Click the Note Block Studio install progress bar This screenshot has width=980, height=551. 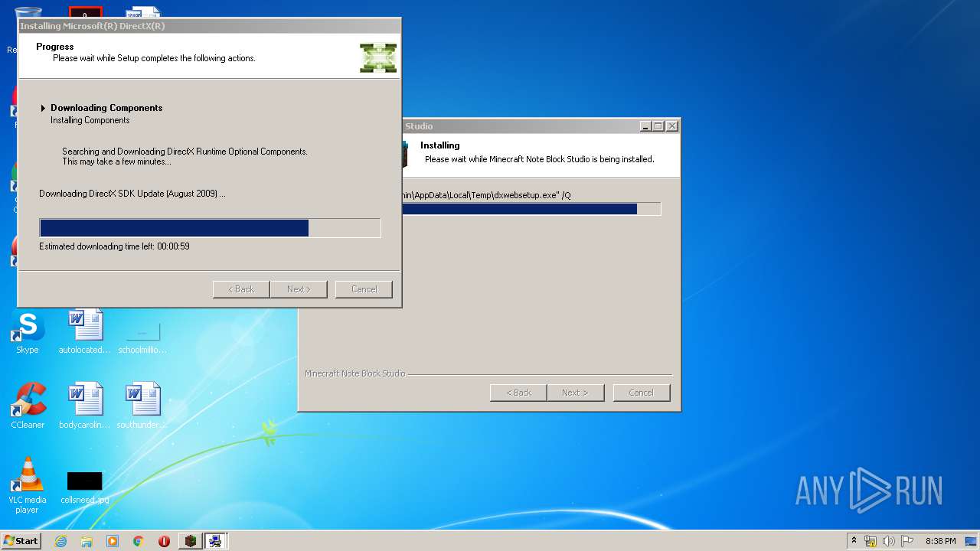(x=531, y=209)
